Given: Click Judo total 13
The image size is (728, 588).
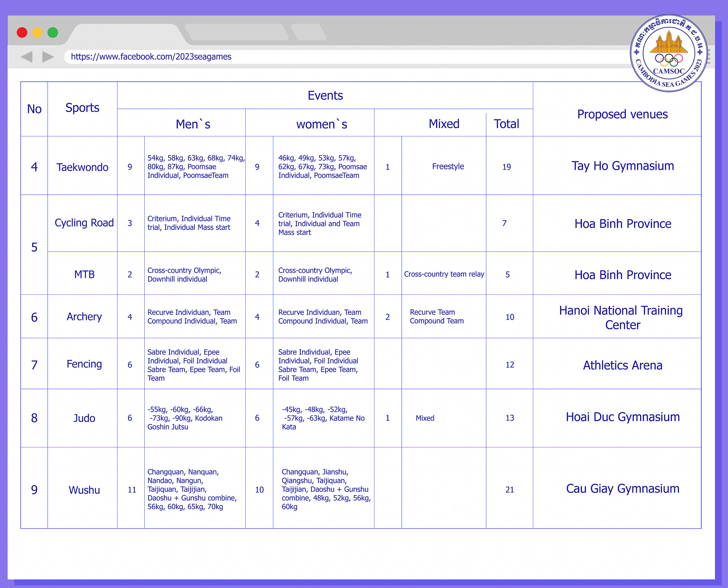Looking at the screenshot, I should coord(510,418).
